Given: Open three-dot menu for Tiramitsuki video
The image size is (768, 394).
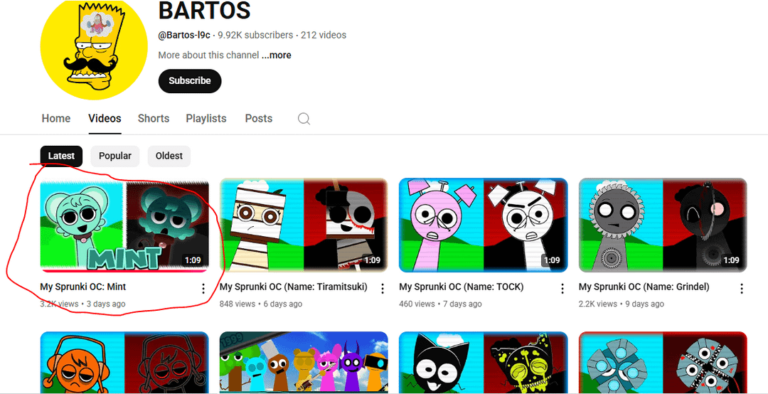Looking at the screenshot, I should coord(383,289).
